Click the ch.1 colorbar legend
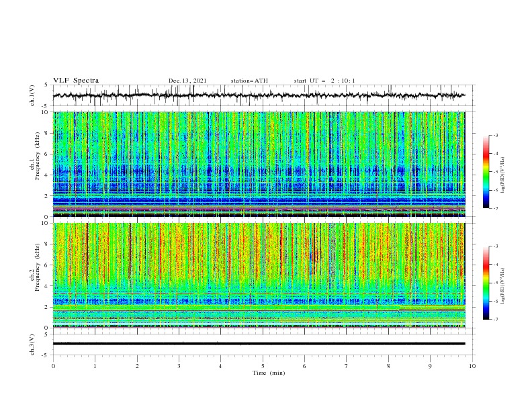 pyautogui.click(x=486, y=172)
